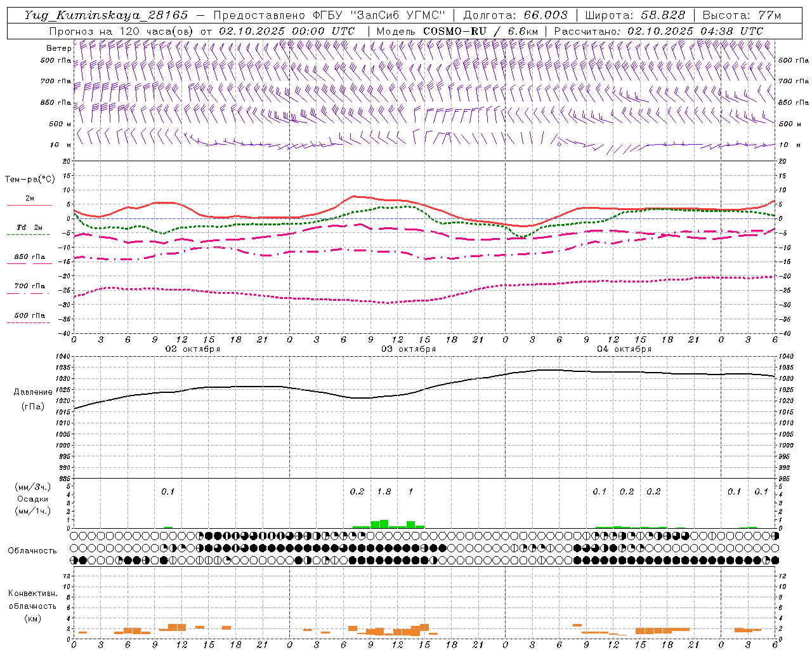Click the 02 октября date label
Image resolution: width=812 pixels, height=650 pixels.
coord(193,349)
